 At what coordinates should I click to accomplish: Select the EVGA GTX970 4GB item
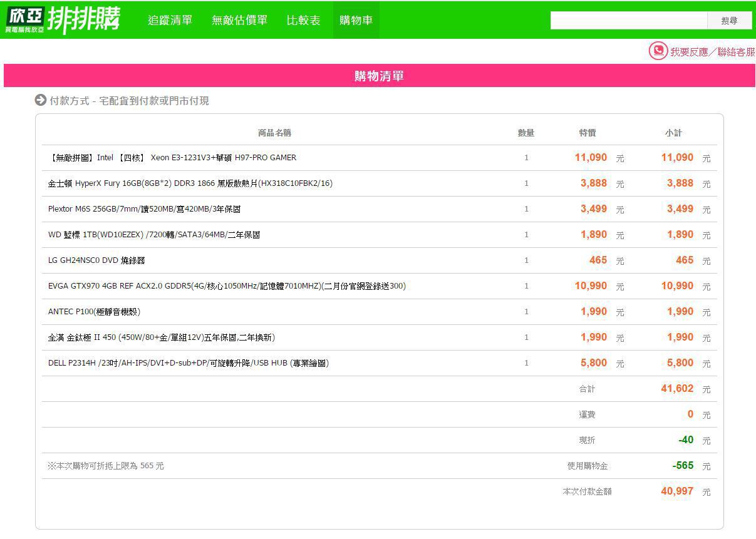[227, 286]
